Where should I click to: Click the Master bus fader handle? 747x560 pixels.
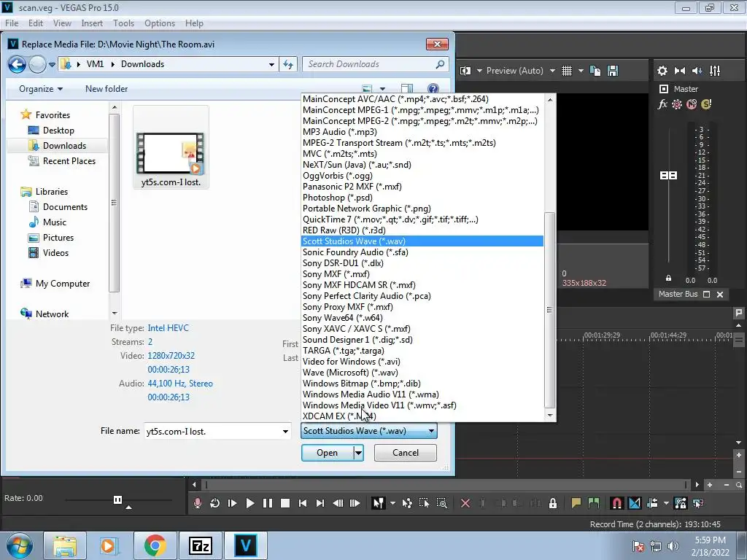pyautogui.click(x=668, y=175)
